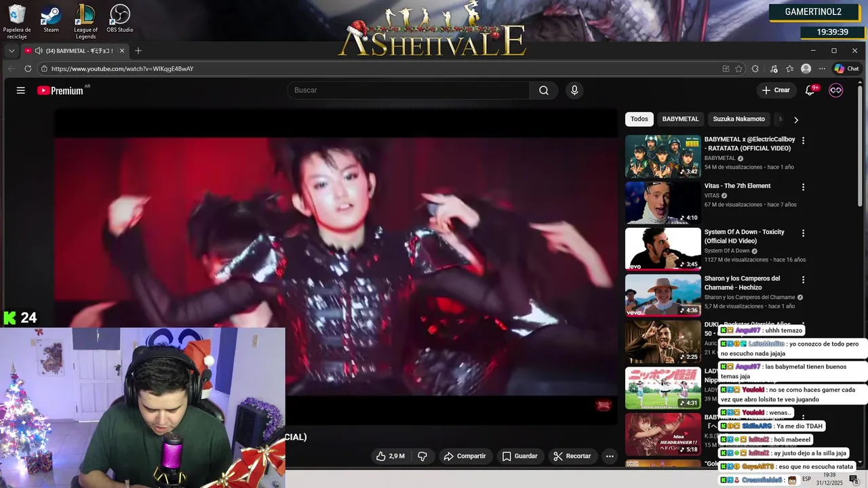Image resolution: width=868 pixels, height=488 pixels.
Task: Open the browser profile avatar
Action: point(806,68)
